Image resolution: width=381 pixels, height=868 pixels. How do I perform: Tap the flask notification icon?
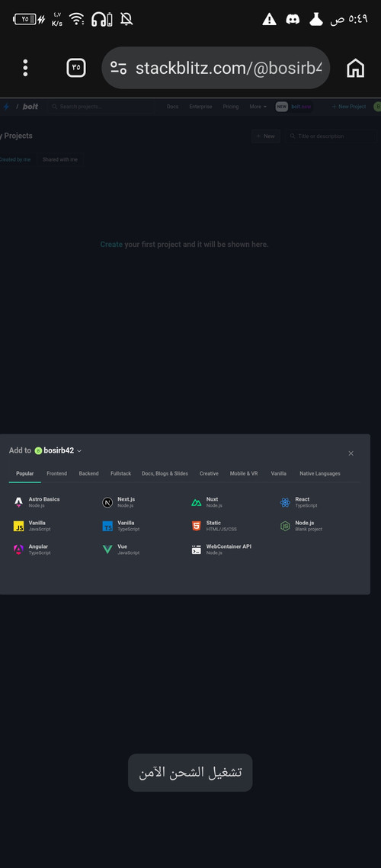(315, 19)
